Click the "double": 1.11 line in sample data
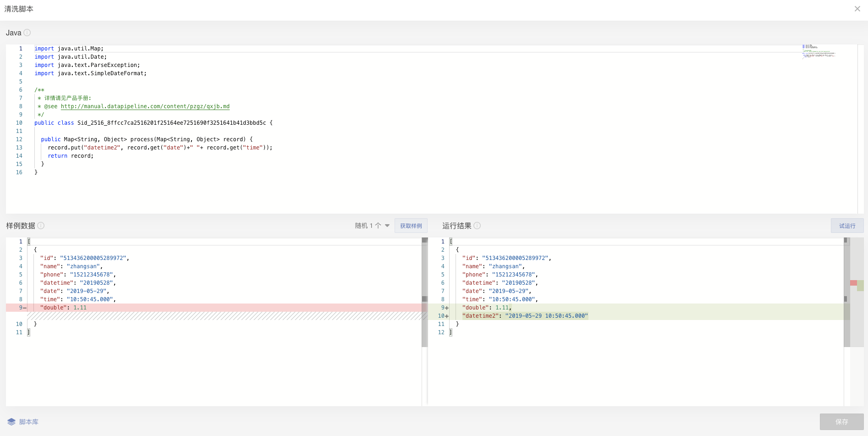Screen dimensions: 868x436 pyautogui.click(x=63, y=308)
